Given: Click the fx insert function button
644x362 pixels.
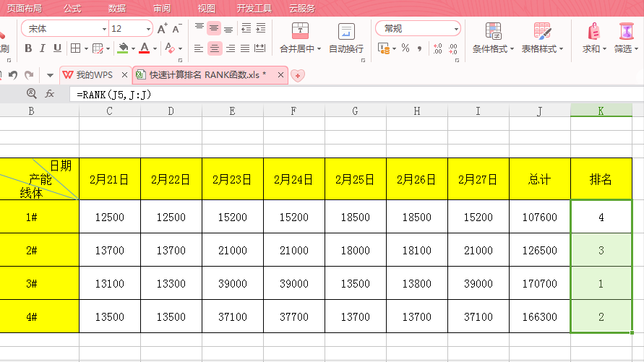Looking at the screenshot, I should pyautogui.click(x=50, y=94).
